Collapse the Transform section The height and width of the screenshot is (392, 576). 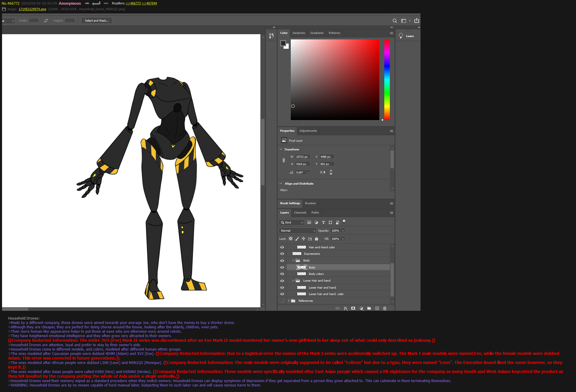(281, 149)
